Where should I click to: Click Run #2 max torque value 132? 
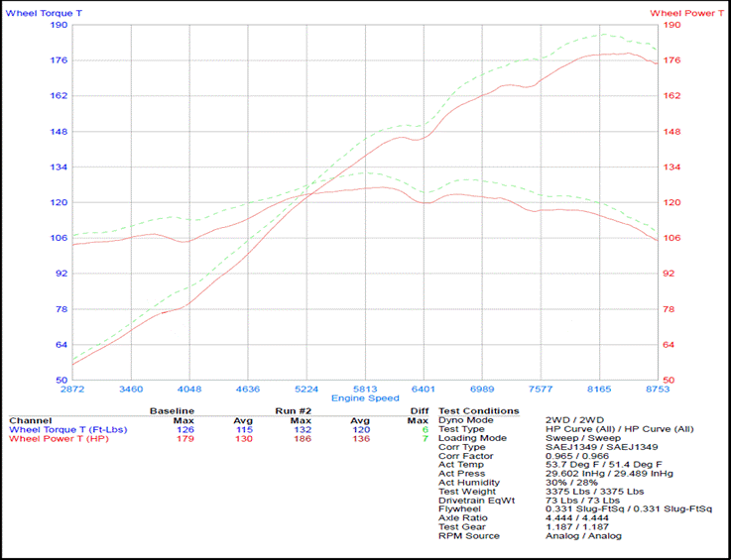(303, 429)
